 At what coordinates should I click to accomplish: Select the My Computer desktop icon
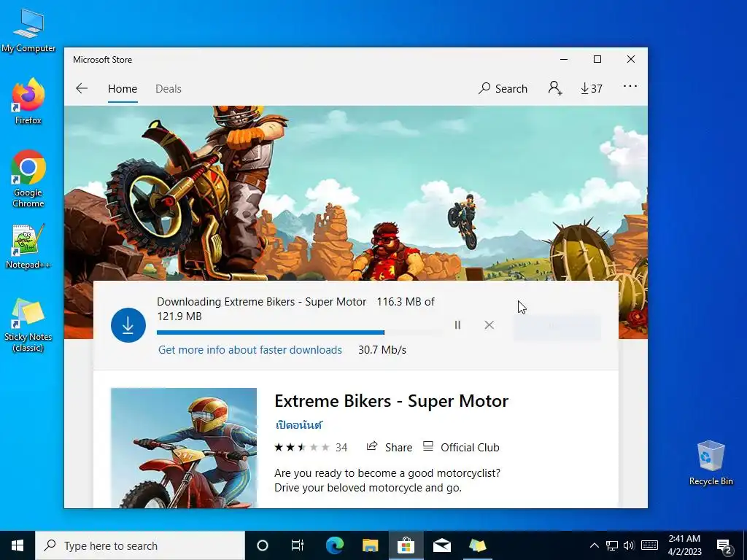(28, 30)
